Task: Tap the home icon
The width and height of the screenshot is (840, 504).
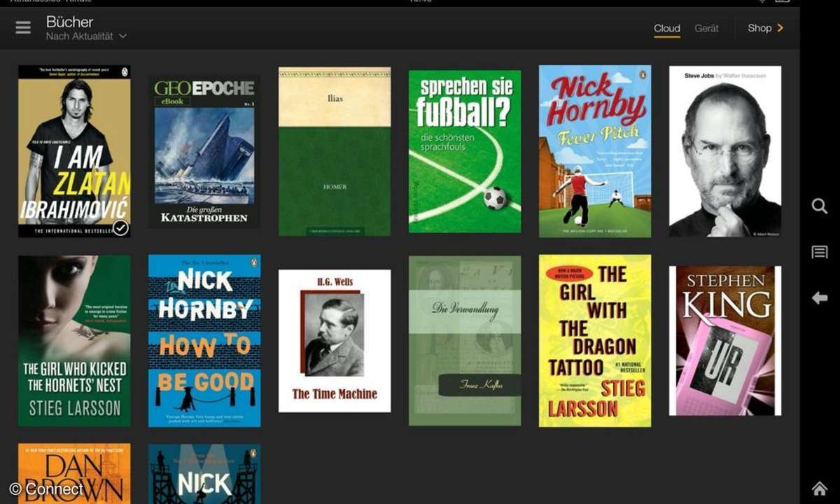Action: 820,489
